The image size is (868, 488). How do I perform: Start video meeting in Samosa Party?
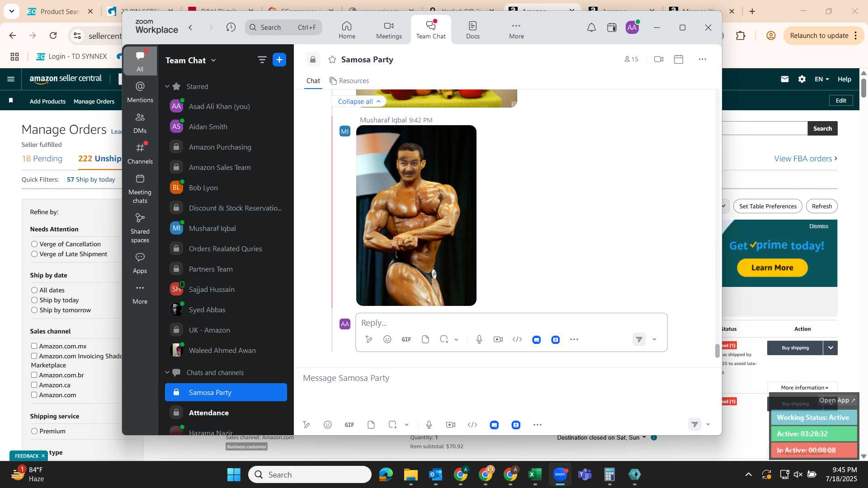[x=659, y=59]
